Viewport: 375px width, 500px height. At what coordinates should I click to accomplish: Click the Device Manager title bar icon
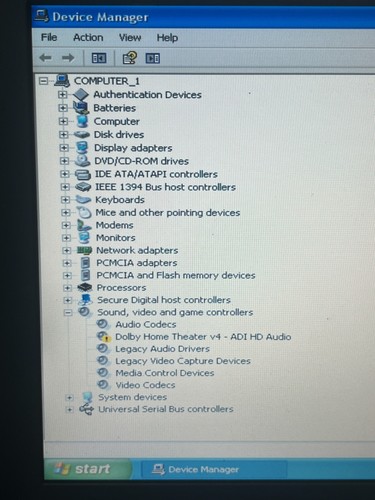click(42, 16)
